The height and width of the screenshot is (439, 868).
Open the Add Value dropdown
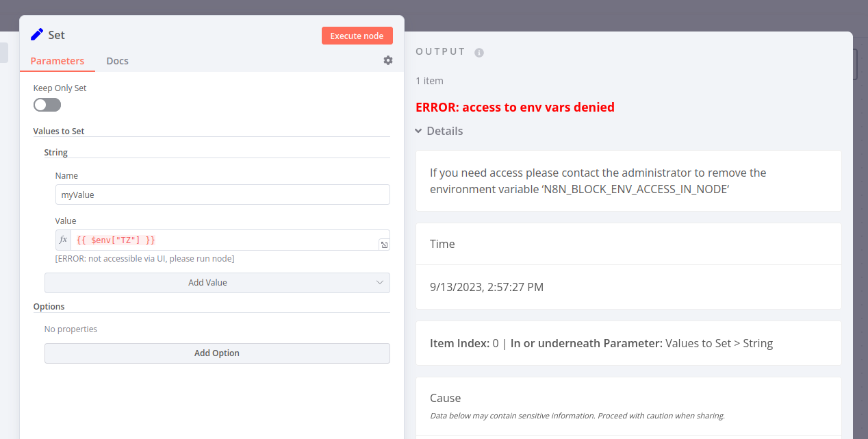coord(217,282)
